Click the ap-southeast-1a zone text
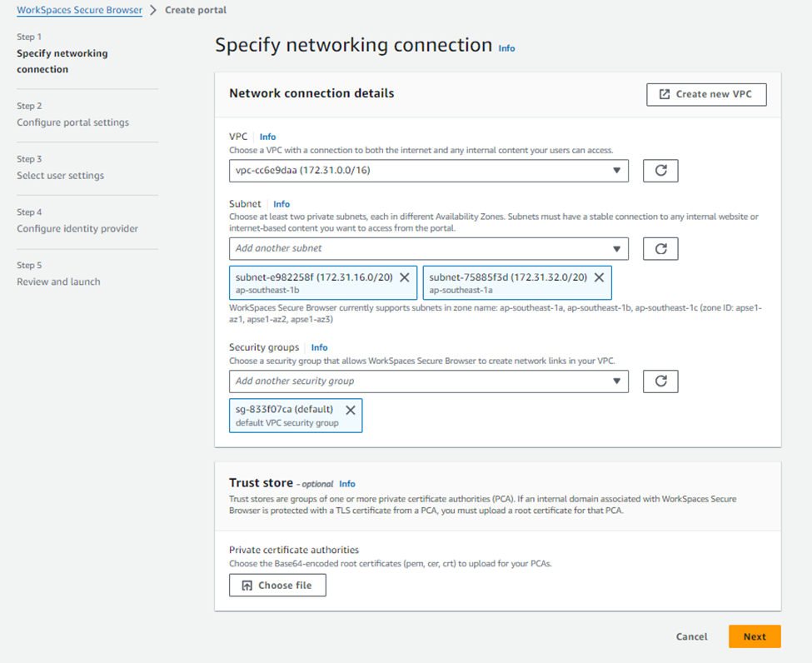Screen dimensions: 812x663 (461, 291)
